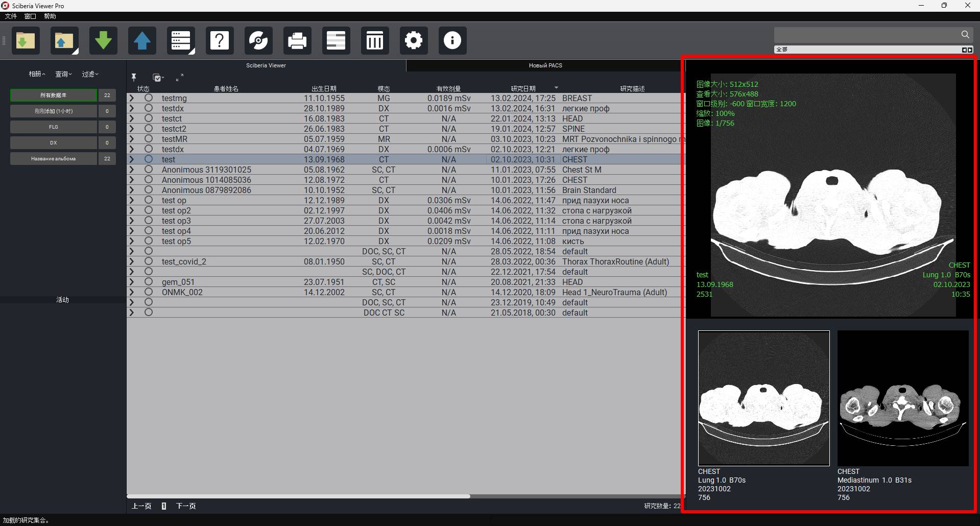980x526 pixels.
Task: Sort by the 模态 column header
Action: 384,88
